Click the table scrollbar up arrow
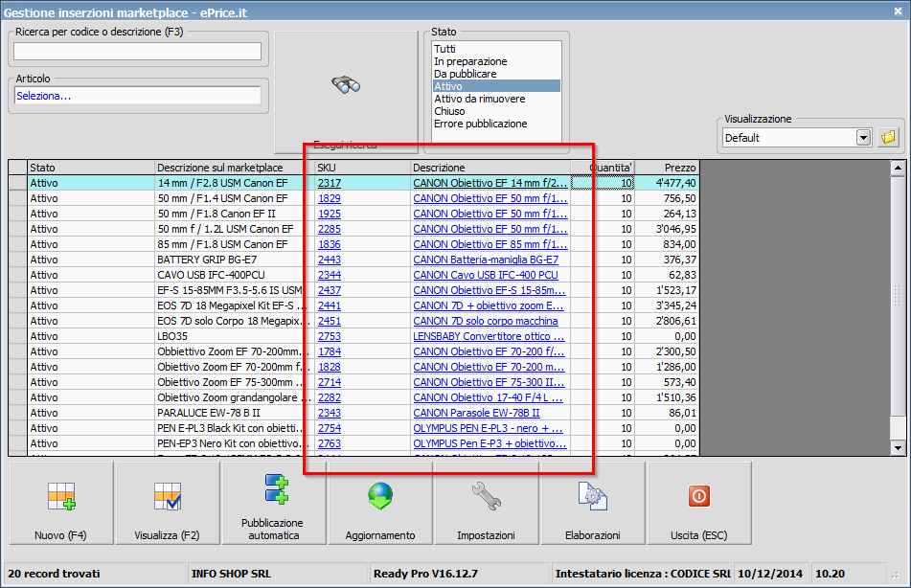Screen dimensions: 911x588 point(899,169)
